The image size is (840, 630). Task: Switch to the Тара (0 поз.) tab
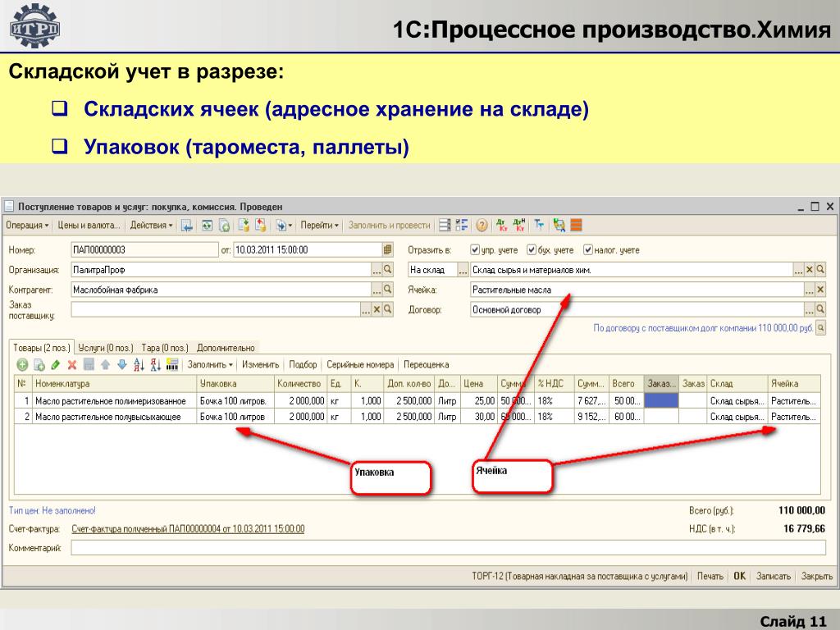[164, 348]
